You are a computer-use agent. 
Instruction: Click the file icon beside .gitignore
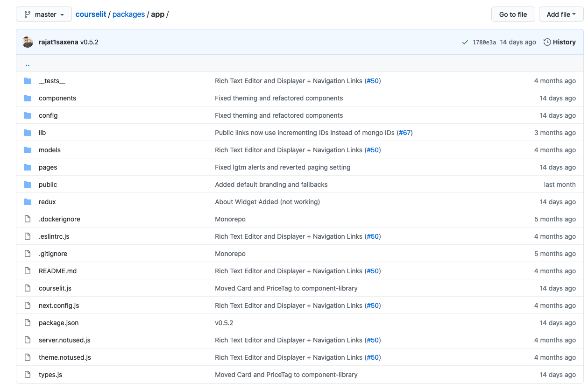[28, 254]
